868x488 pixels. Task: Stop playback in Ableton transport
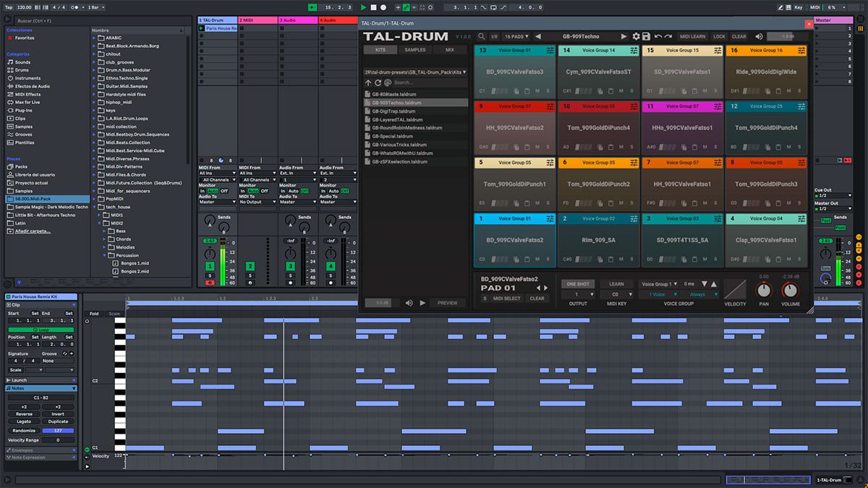point(374,7)
